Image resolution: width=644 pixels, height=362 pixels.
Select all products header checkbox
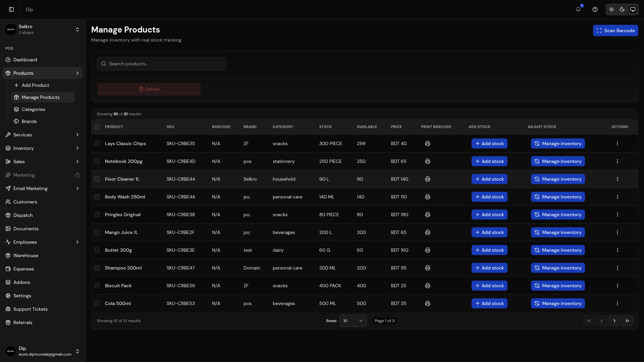click(97, 127)
